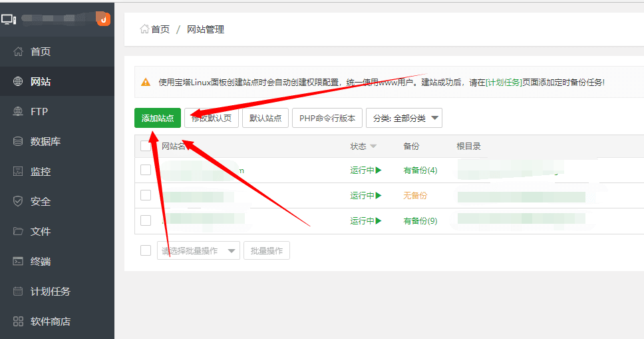The width and height of the screenshot is (644, 339).
Task: Open the 监控 sidebar menu
Action: click(57, 172)
